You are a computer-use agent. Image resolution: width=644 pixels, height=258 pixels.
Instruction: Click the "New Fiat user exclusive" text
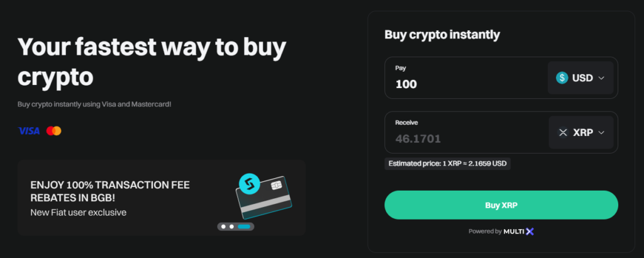point(78,213)
